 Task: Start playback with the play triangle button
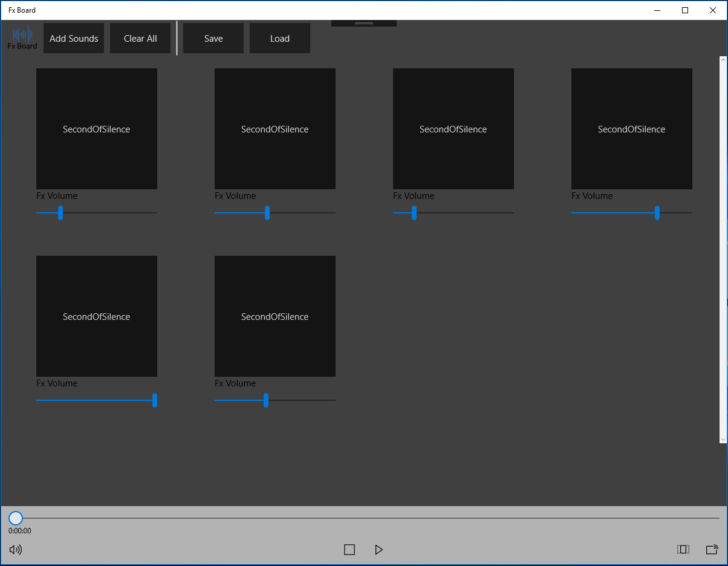(379, 550)
